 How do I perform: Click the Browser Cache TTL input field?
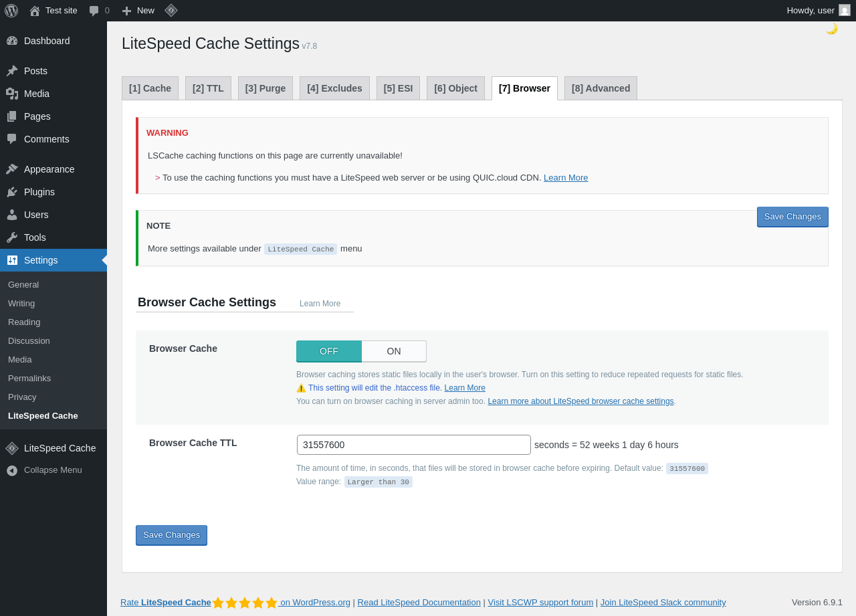[x=414, y=445]
